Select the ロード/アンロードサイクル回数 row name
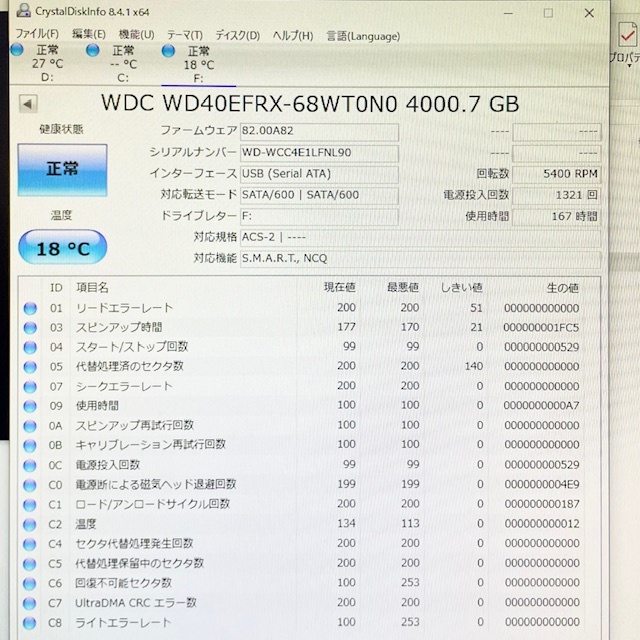This screenshot has width=640, height=640. coord(153,504)
